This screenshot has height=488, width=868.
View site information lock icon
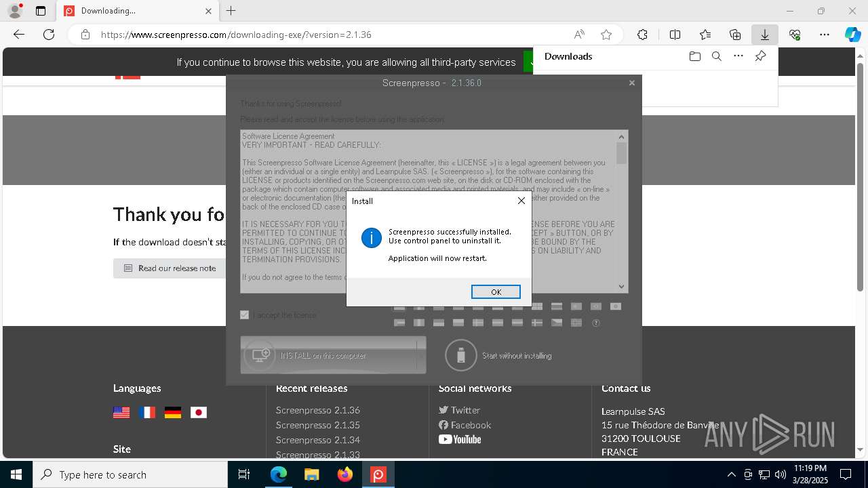(x=85, y=35)
